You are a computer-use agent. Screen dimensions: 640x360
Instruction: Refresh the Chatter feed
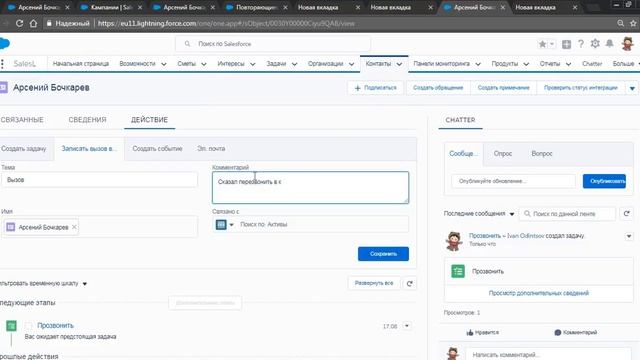[627, 213]
